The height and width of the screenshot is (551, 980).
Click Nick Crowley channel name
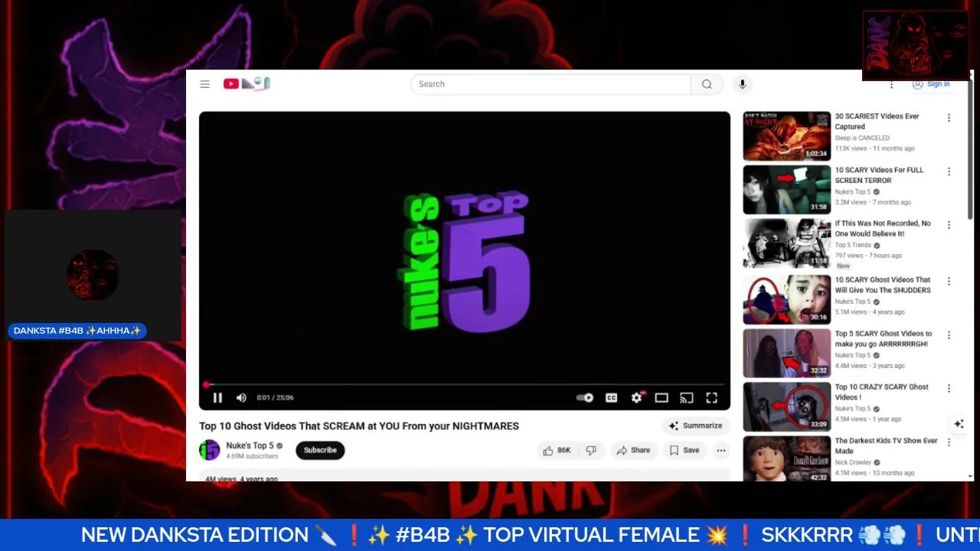854,463
